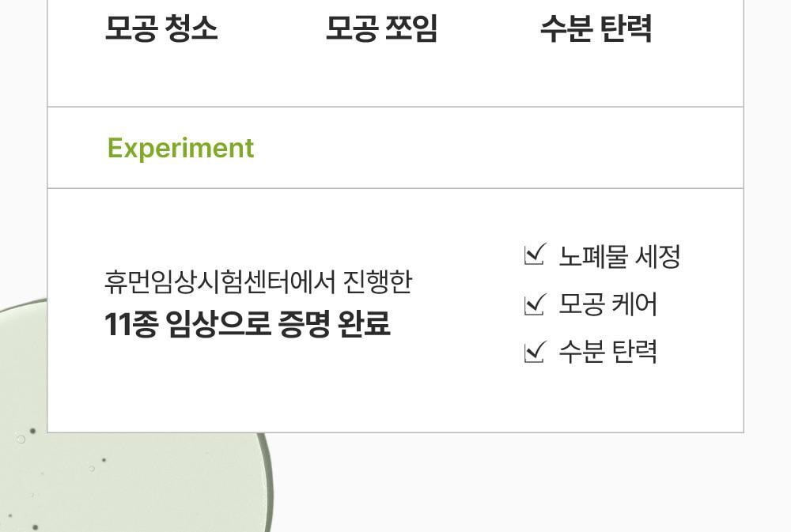Screen dimensions: 791x532
Task: Click the gray background below the white card
Action: pyautogui.click(x=514, y=482)
